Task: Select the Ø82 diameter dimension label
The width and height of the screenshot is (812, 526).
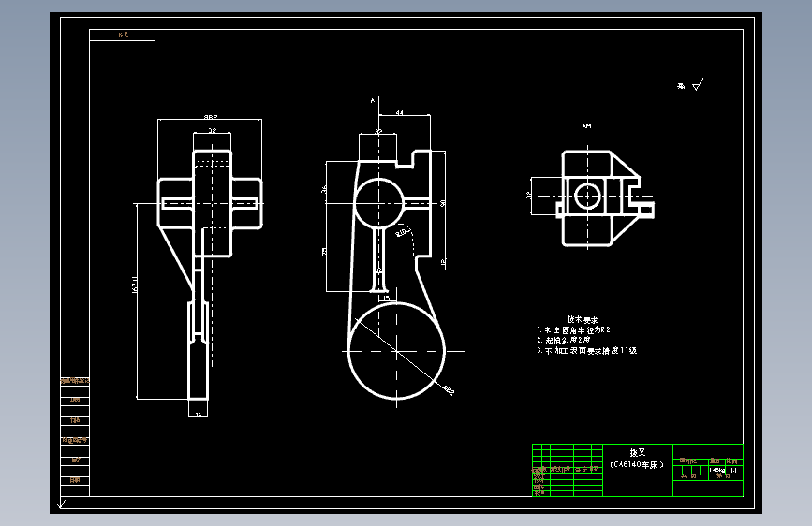Action: click(x=449, y=390)
